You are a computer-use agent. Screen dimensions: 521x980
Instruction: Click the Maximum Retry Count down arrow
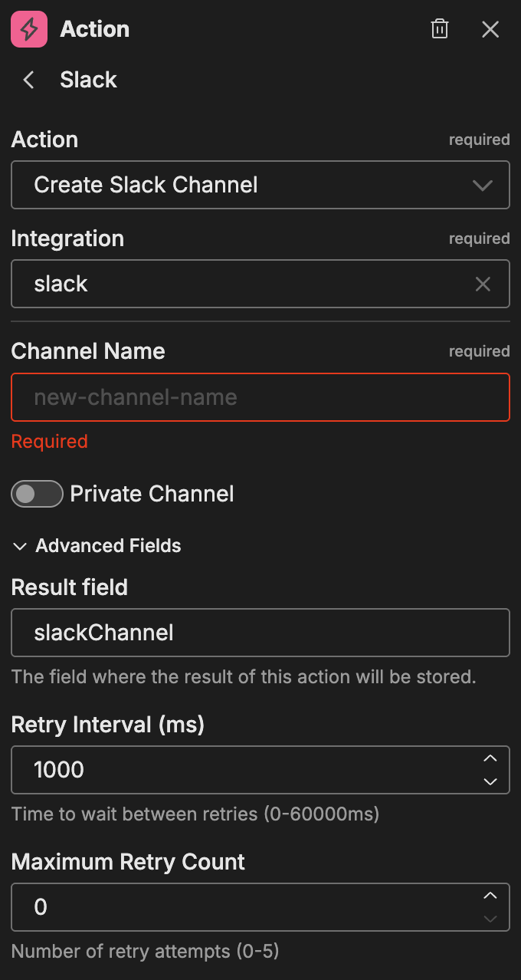click(490, 919)
